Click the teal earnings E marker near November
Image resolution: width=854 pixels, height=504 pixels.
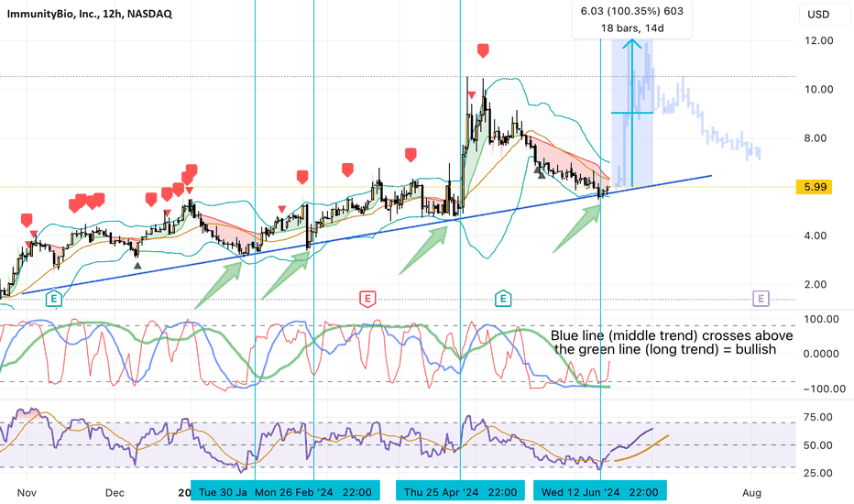coord(53,299)
